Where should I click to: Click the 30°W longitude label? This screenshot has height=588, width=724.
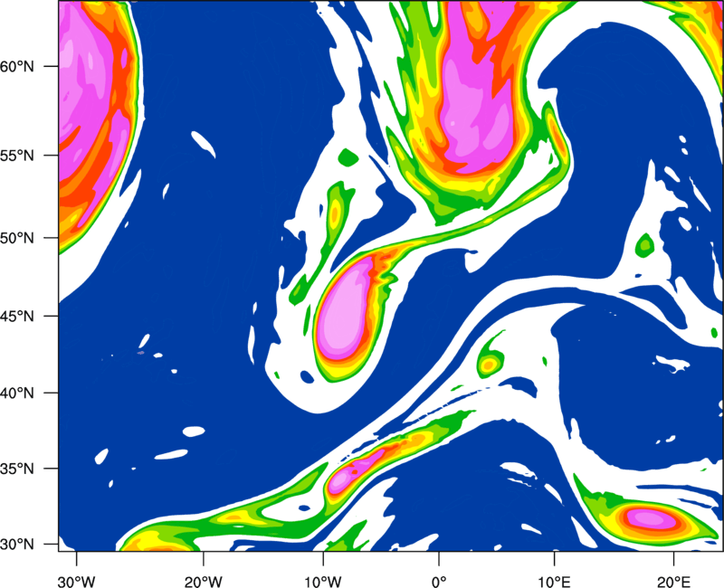pyautogui.click(x=77, y=582)
